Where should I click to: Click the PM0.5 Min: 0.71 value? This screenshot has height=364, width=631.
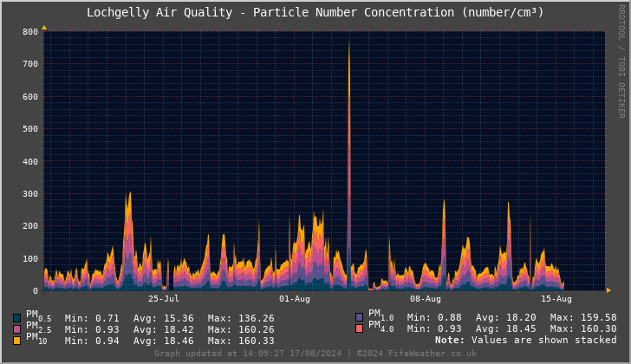tap(92, 318)
